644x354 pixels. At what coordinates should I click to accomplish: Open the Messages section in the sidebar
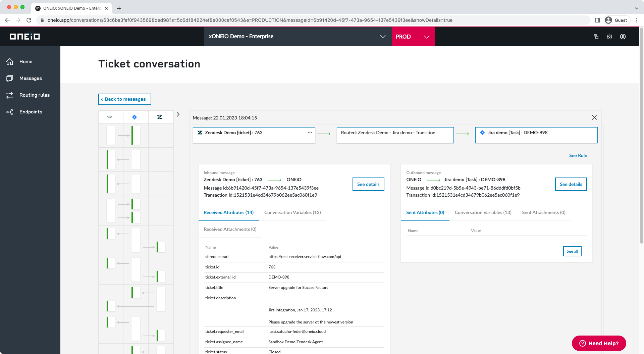click(x=31, y=78)
